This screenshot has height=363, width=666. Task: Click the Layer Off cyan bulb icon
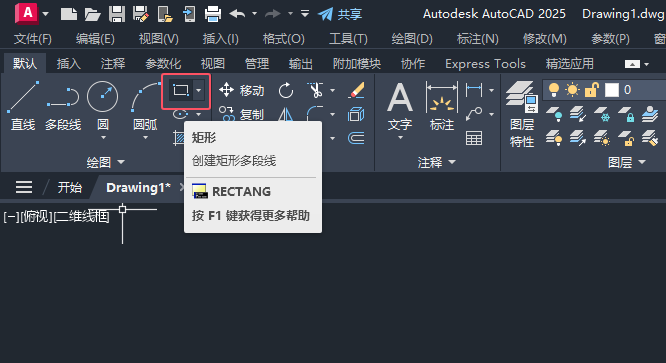554,114
